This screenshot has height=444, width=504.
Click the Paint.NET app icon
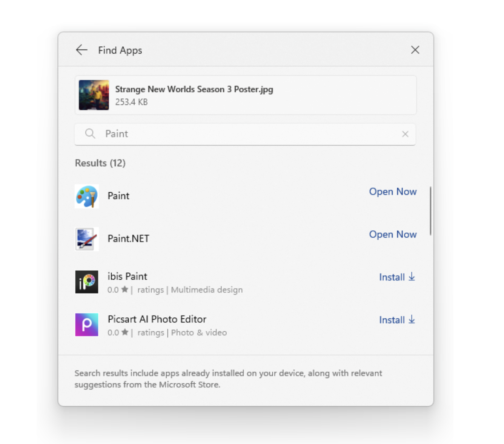coord(87,239)
